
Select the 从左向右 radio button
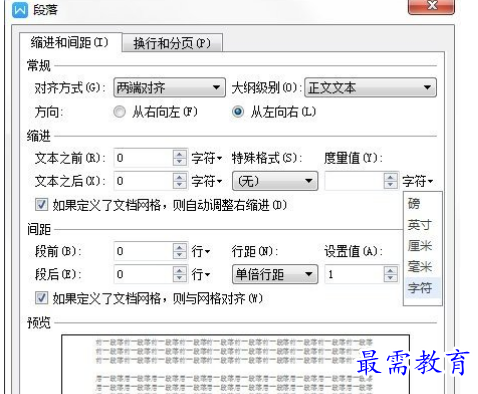point(238,112)
